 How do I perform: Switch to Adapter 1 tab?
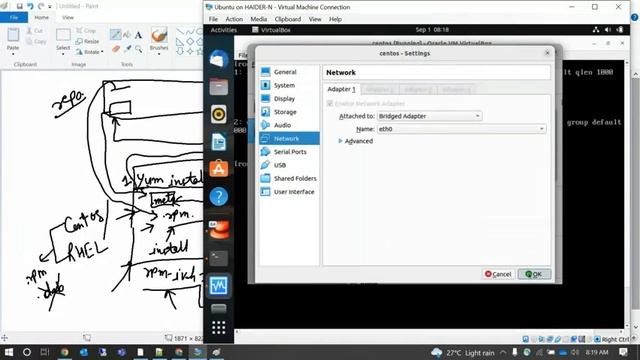(x=341, y=89)
